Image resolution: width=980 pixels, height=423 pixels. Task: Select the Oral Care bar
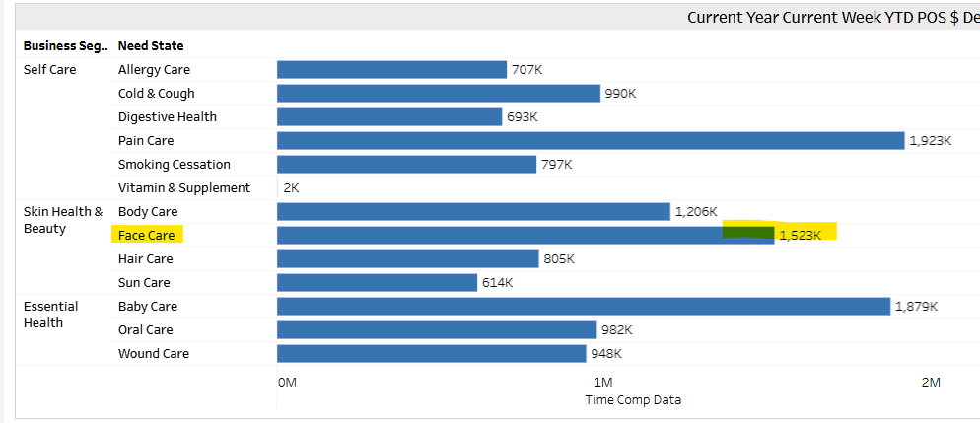click(436, 330)
